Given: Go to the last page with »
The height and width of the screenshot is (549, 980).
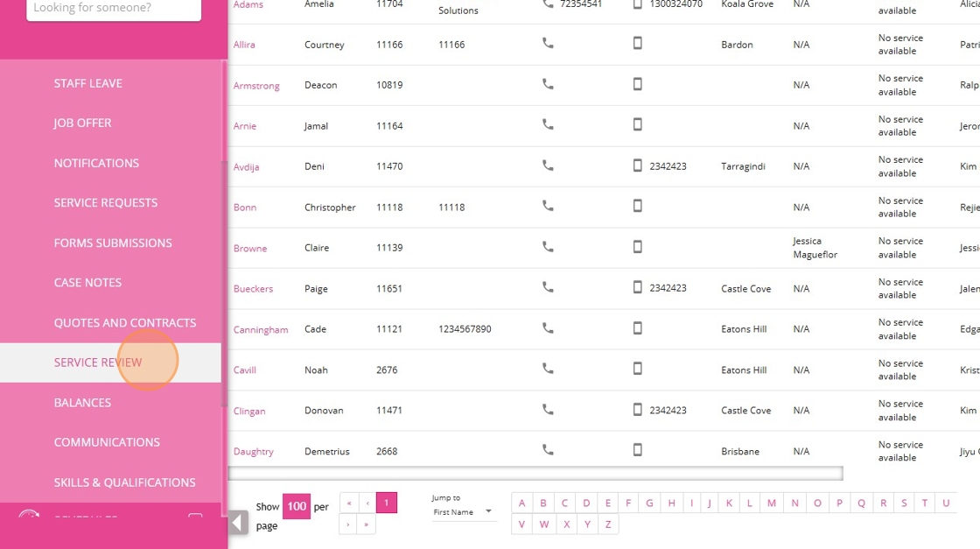Looking at the screenshot, I should (367, 524).
